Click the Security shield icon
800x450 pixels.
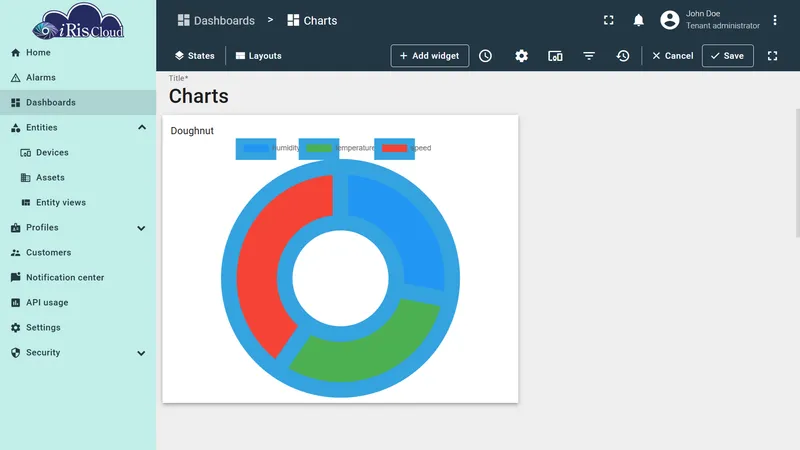tap(15, 353)
